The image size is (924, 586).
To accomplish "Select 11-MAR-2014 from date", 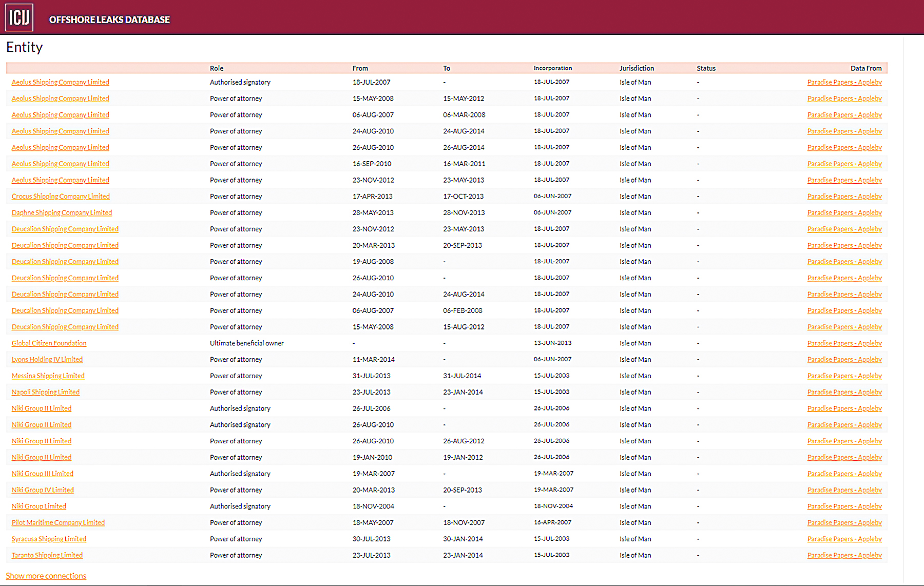I will pyautogui.click(x=374, y=360).
